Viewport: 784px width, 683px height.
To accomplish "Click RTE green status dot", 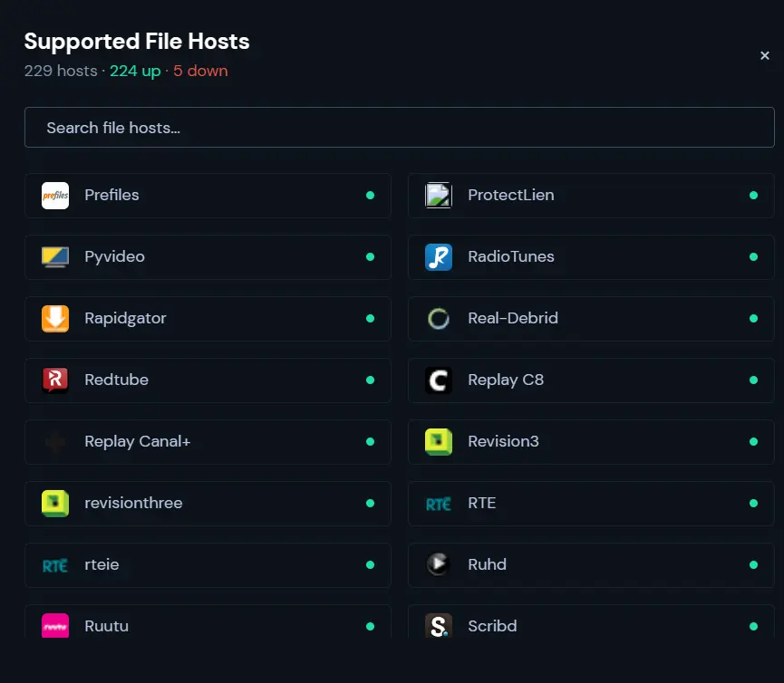I will tap(753, 503).
